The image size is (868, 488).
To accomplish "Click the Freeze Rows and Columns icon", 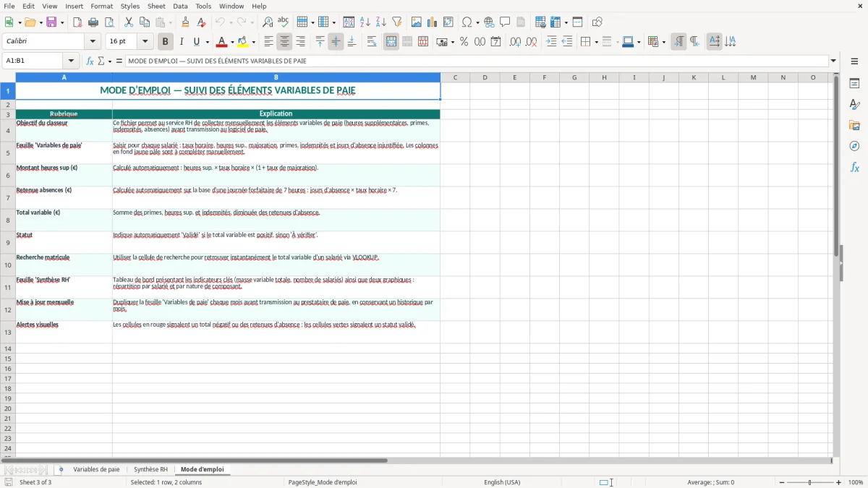I will [556, 22].
